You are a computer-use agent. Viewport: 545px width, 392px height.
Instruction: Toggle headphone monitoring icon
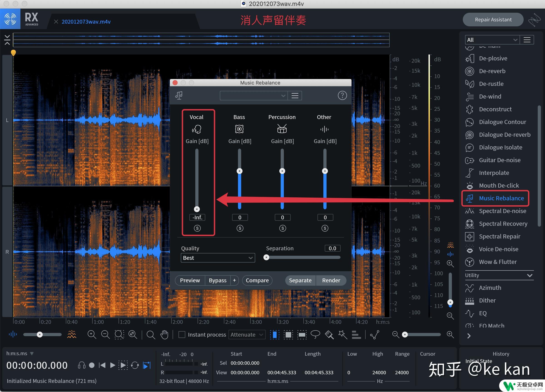tap(82, 365)
